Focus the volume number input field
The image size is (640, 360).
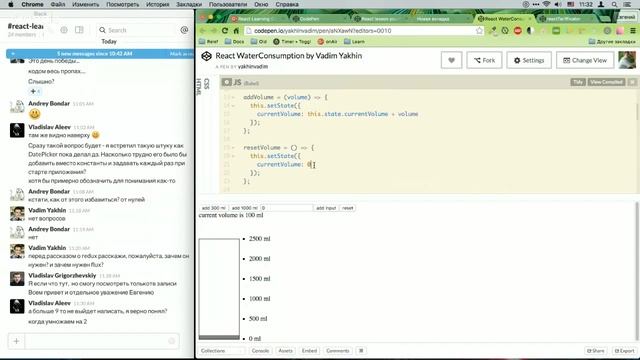[287, 208]
